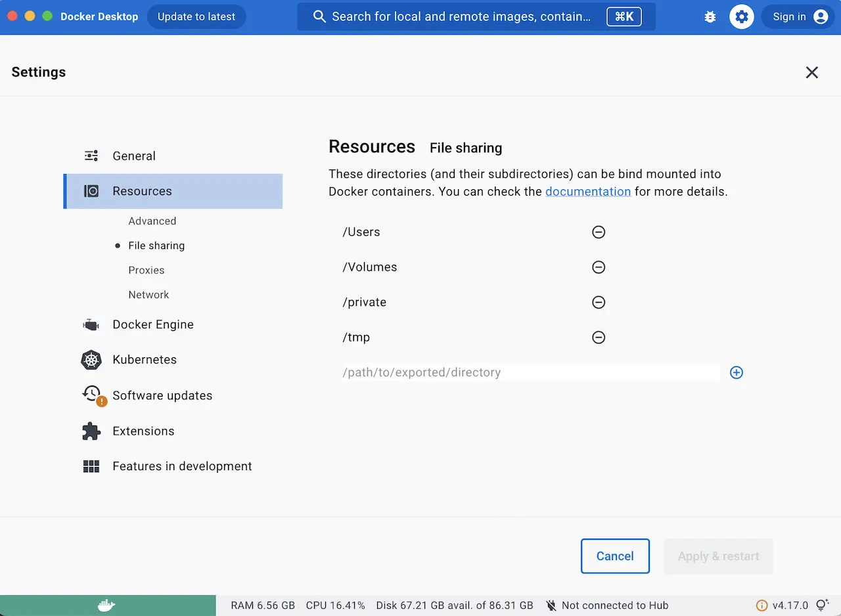
Task: Click the orange info icon near version
Action: point(762,605)
